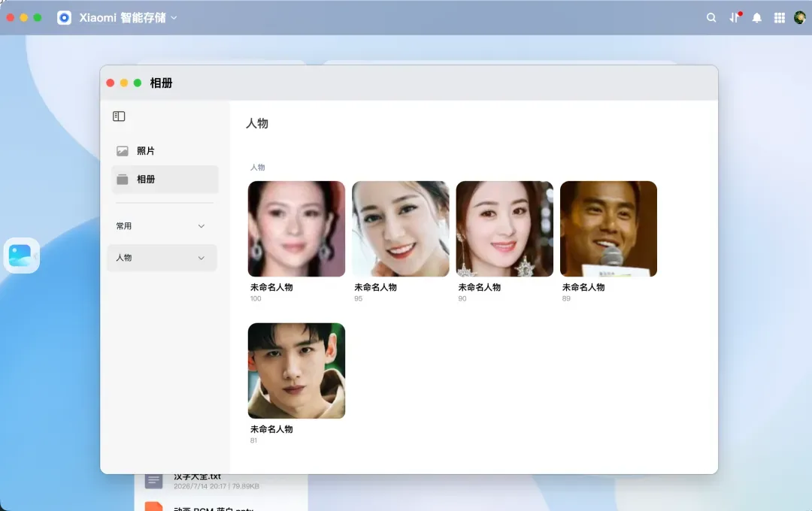Screen dimensions: 812x511
Task: Click the Xiaomi storage logo icon
Action: tap(64, 17)
